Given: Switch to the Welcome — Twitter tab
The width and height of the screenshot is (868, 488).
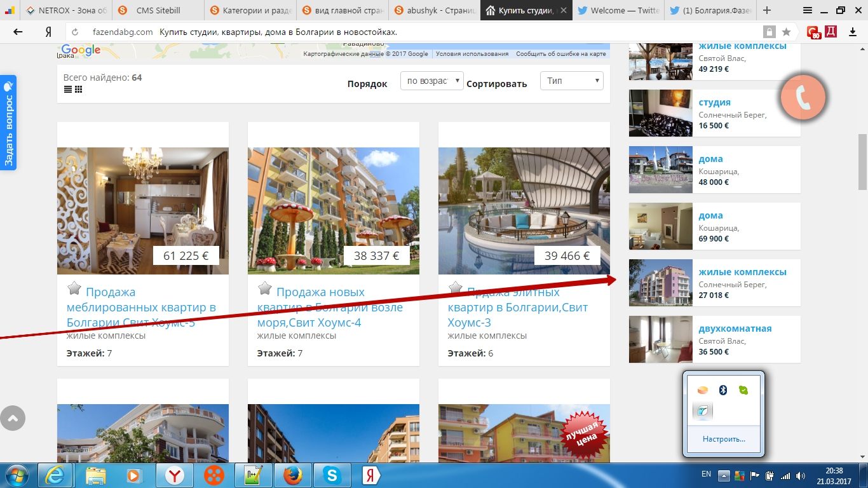Looking at the screenshot, I should [618, 10].
